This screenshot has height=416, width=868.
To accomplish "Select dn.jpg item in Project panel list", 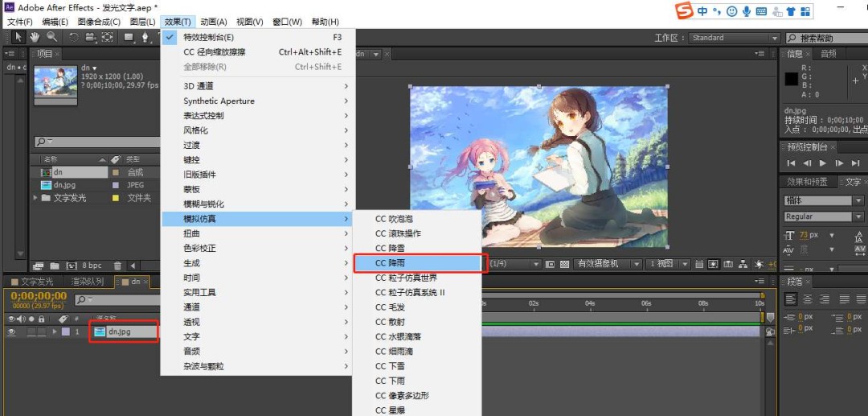I will pos(65,185).
